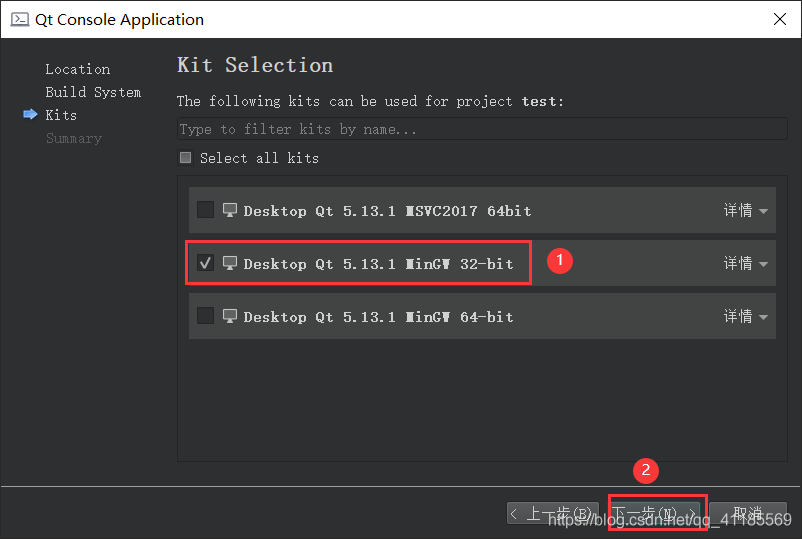Click the Qt Console Application title icon
Viewport: 802px width, 539px height.
click(20, 19)
